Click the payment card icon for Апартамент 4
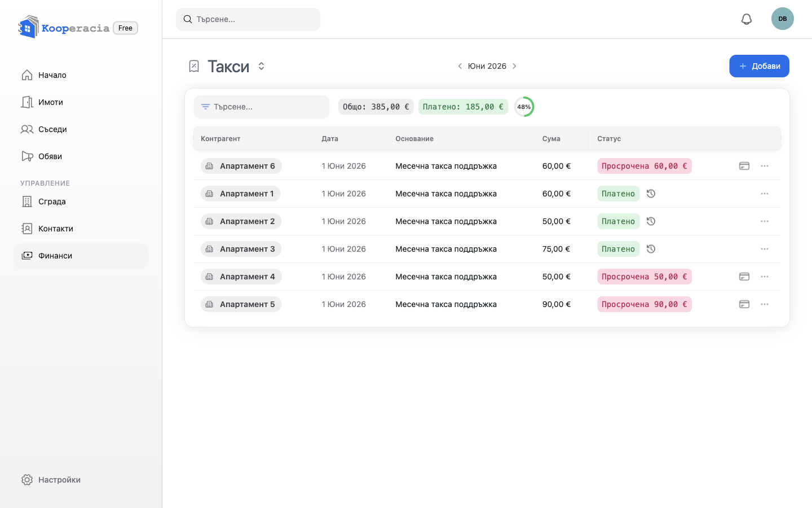This screenshot has width=812, height=508. (x=744, y=277)
